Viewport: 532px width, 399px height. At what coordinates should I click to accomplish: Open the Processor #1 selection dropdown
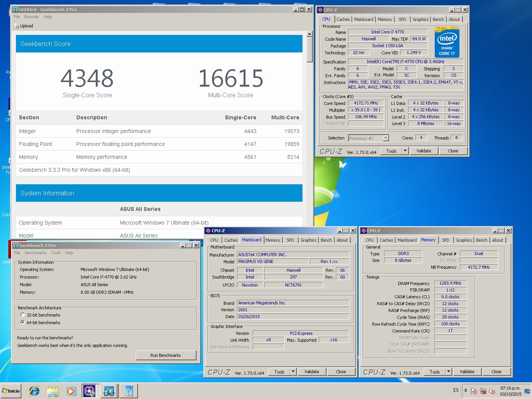click(386, 138)
